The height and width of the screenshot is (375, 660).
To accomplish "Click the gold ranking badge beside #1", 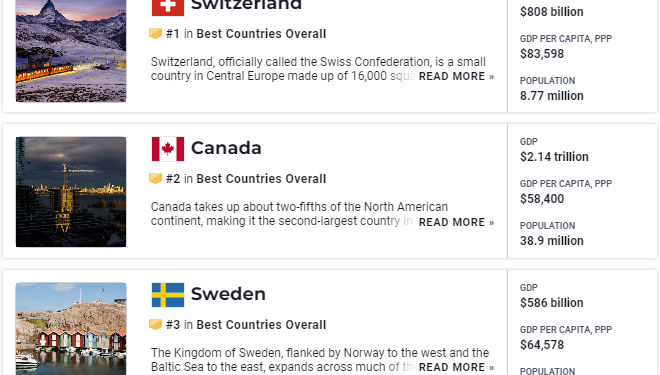I will pos(156,33).
